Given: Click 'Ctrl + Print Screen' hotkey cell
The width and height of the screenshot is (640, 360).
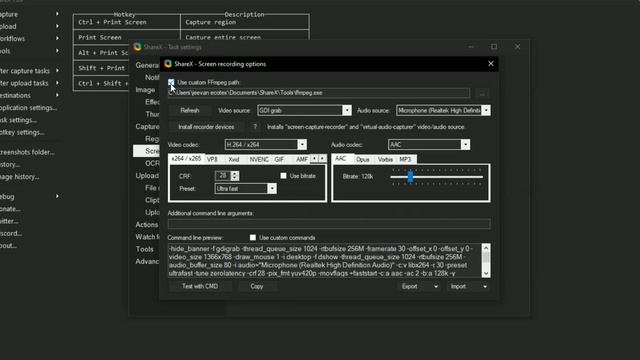Looking at the screenshot, I should click(x=127, y=22).
